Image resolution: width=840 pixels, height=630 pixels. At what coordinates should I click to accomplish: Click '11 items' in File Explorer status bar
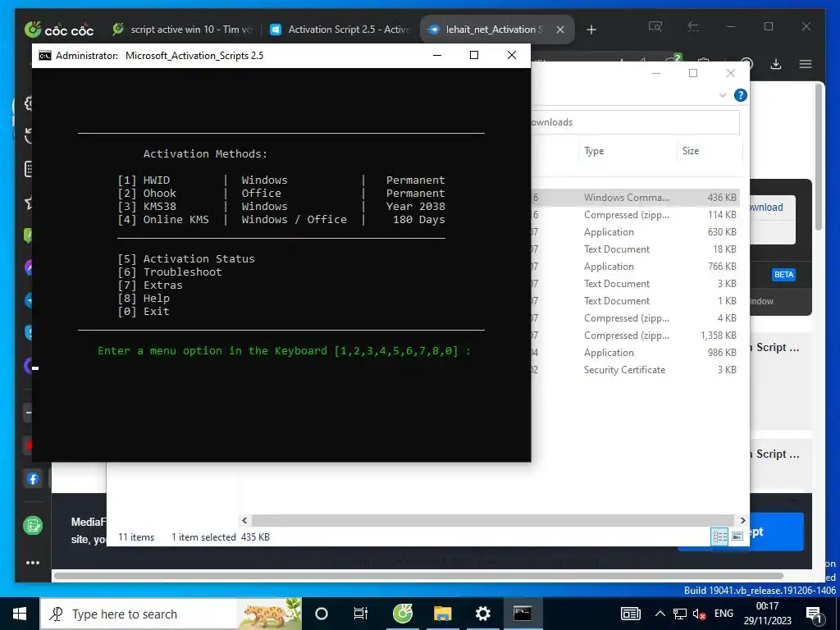(x=136, y=537)
